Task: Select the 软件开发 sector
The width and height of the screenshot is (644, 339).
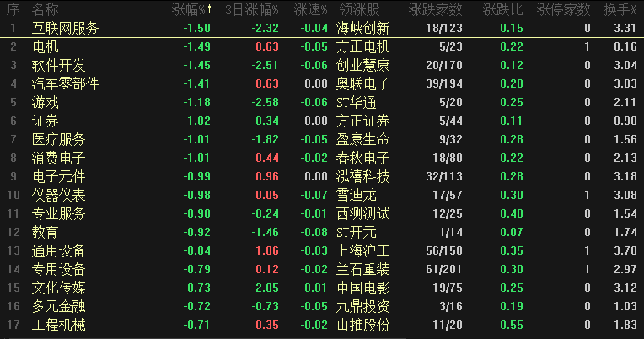Action: 58,65
